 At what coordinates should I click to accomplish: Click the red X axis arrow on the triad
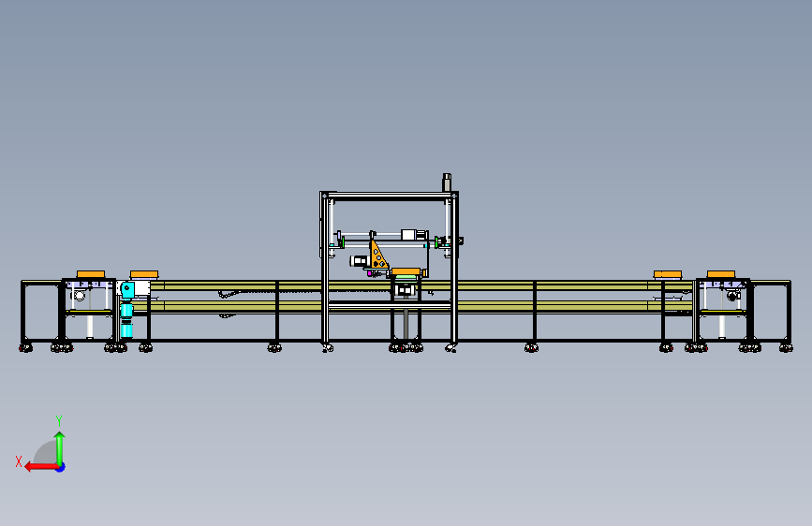[x=41, y=467]
